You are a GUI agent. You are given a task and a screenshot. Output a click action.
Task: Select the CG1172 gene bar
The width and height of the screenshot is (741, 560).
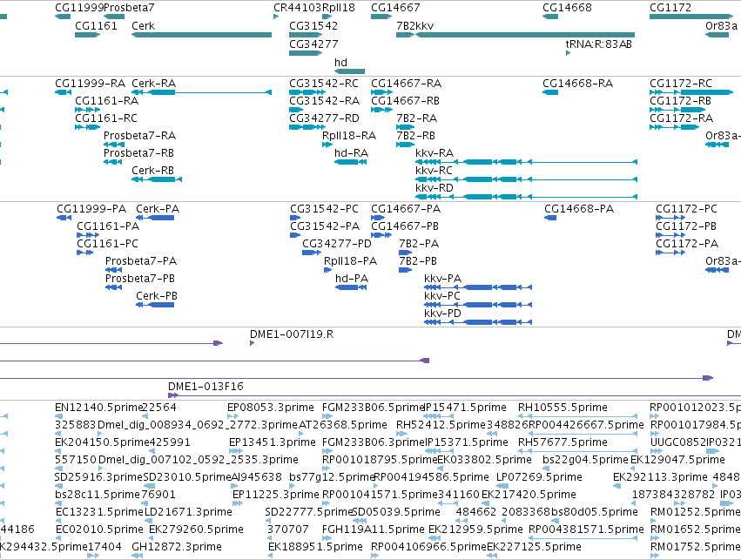pyautogui.click(x=690, y=17)
